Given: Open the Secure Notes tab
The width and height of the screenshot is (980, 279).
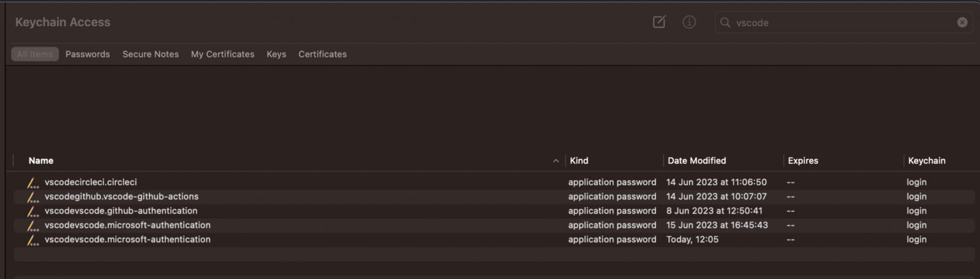Looking at the screenshot, I should pos(151,54).
